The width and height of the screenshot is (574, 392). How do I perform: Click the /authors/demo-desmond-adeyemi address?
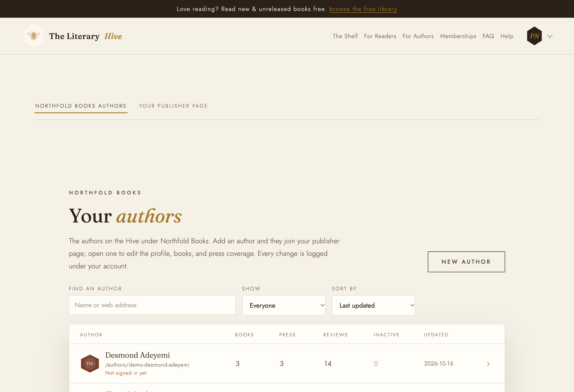147,365
